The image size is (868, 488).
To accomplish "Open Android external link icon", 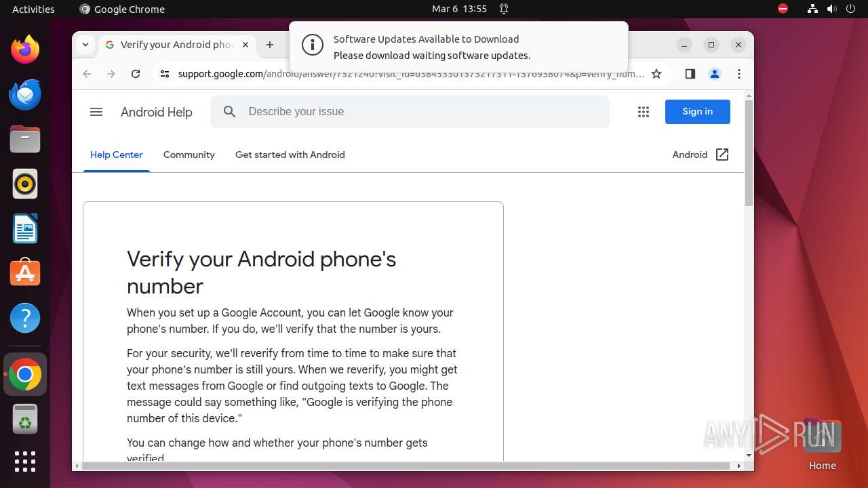I will pyautogui.click(x=723, y=155).
